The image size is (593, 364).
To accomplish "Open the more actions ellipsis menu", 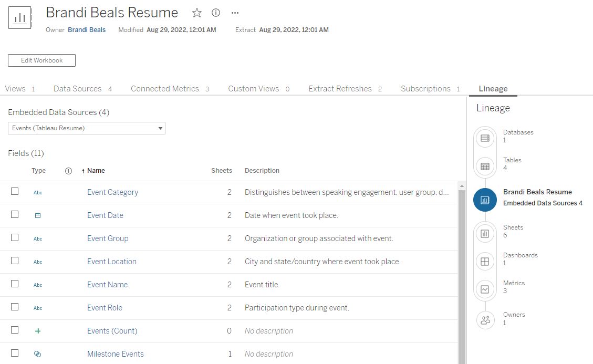I will click(x=235, y=13).
